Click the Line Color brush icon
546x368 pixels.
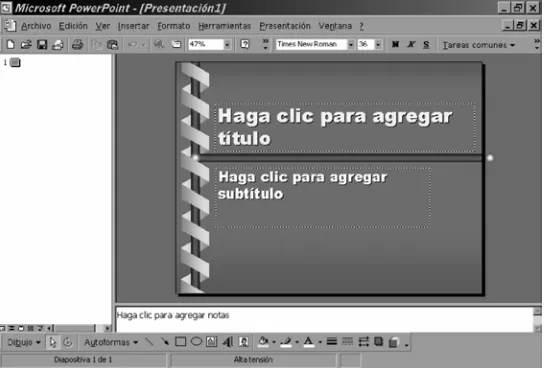(286, 342)
